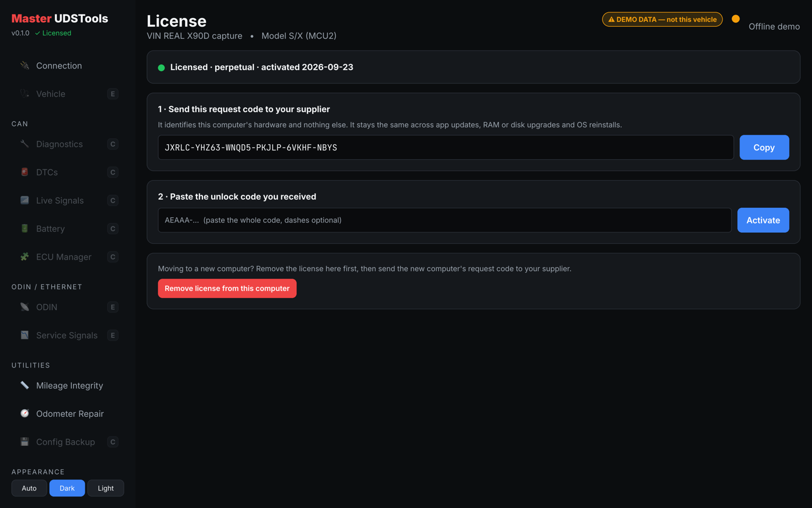The width and height of the screenshot is (812, 508).
Task: Click the Moving to a new computer text
Action: click(364, 269)
